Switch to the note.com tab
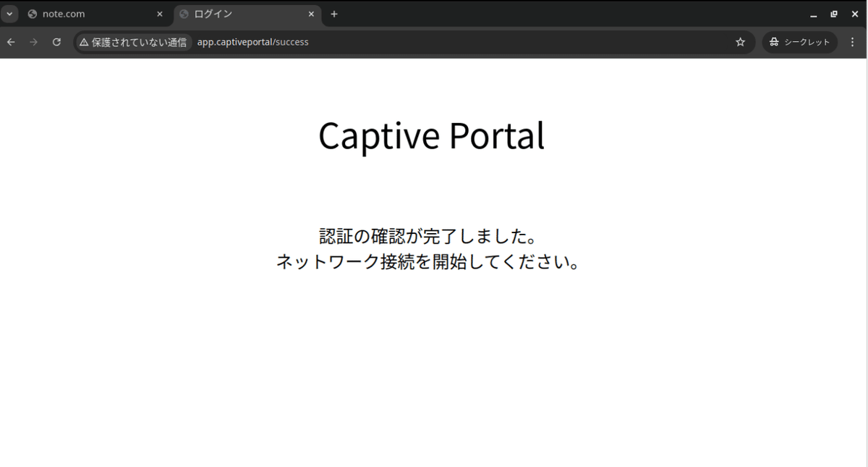Screen dimensions: 868x467 pyautogui.click(x=80, y=13)
